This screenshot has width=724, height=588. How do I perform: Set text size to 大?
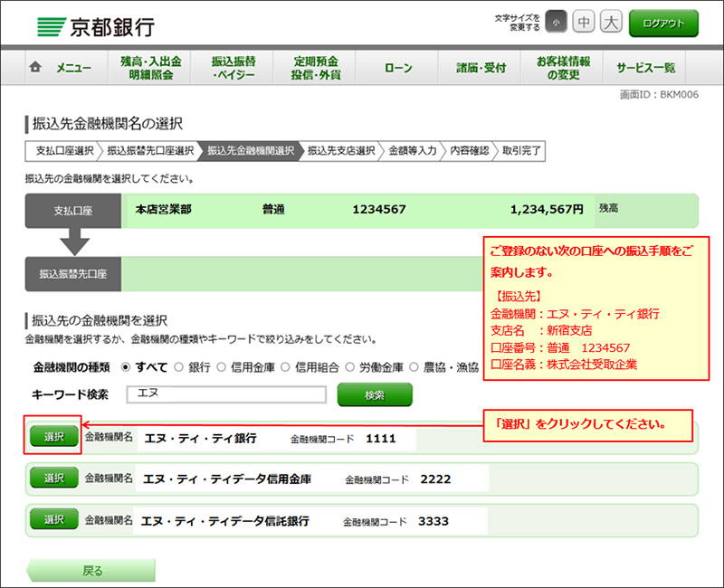click(x=611, y=22)
